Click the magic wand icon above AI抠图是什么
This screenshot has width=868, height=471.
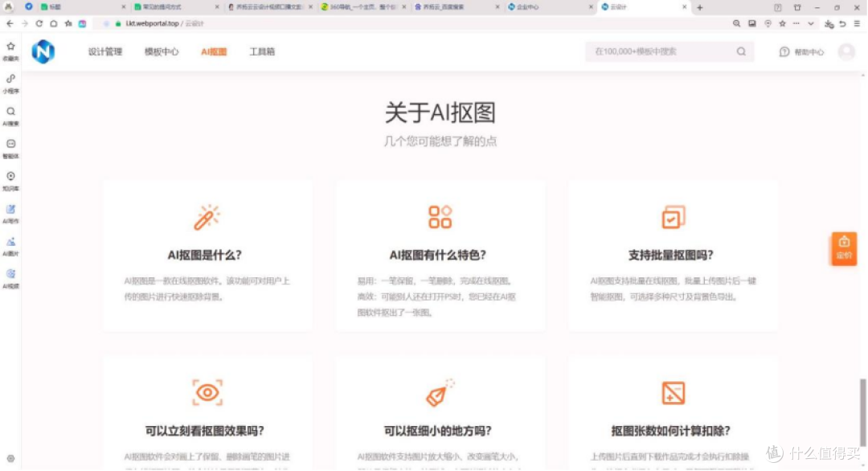coord(207,217)
